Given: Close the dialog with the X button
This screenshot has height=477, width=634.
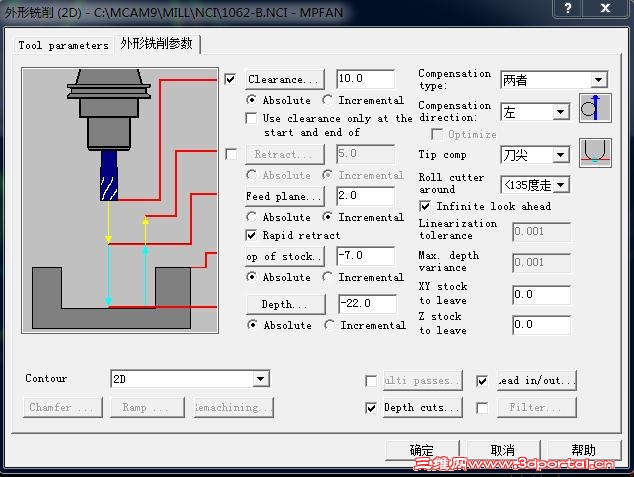Looking at the screenshot, I should pyautogui.click(x=605, y=8).
